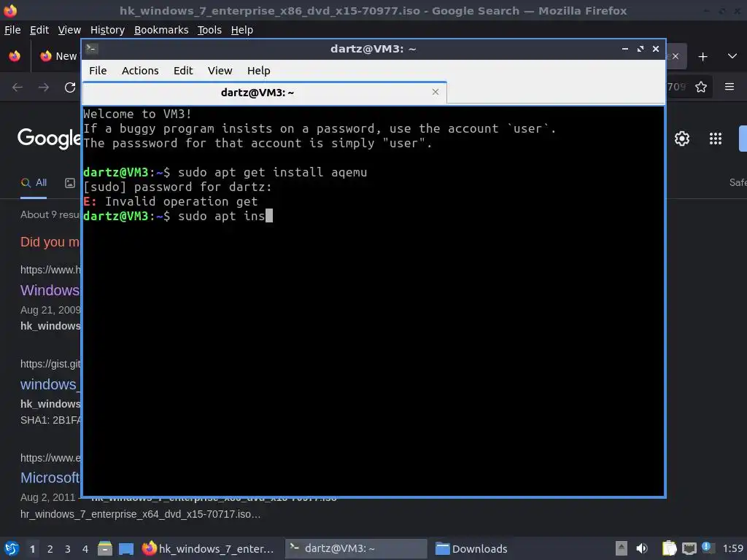Screen dimensions: 747x560
Task: Click the show desktop icon in the taskbar
Action: 126,548
